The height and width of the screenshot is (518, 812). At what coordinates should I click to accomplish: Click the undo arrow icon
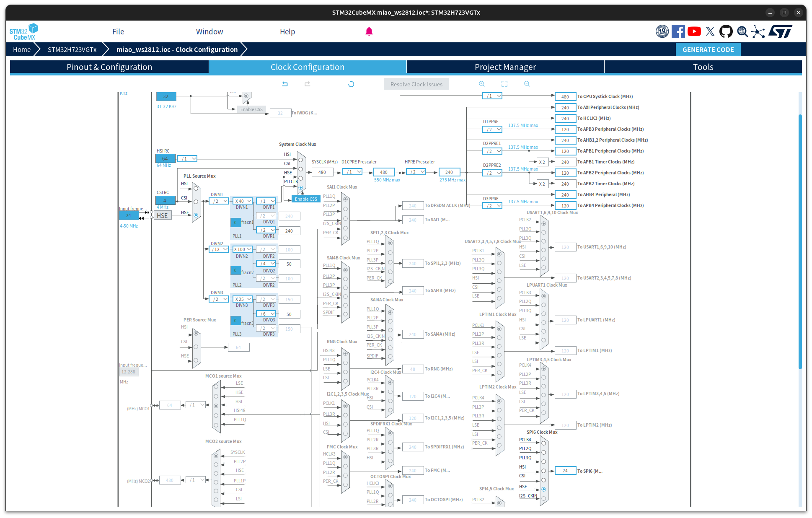[285, 84]
